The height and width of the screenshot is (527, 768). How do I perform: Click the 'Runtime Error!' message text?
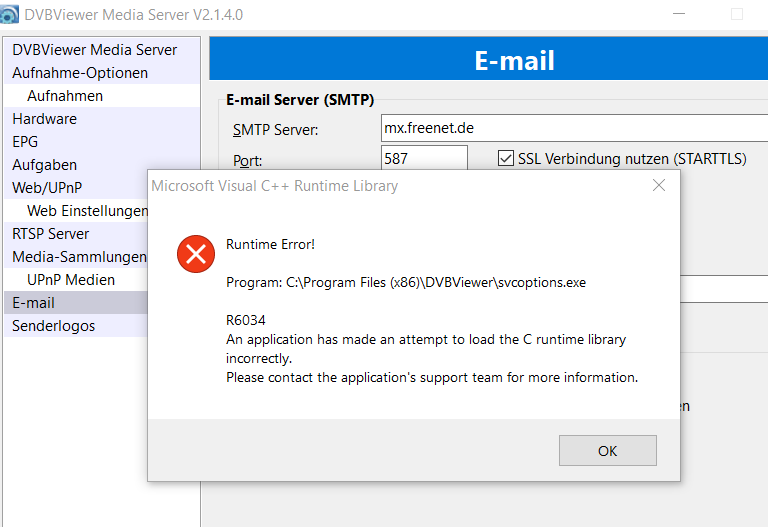point(270,244)
